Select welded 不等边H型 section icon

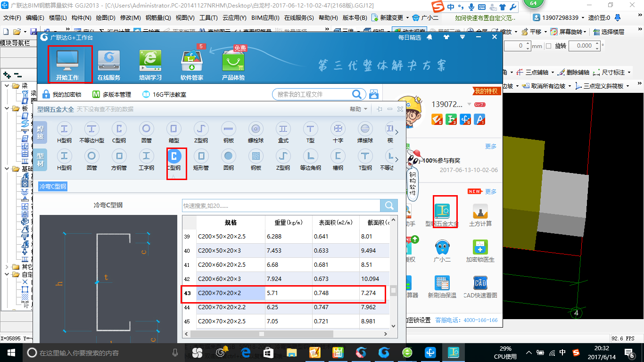point(91,128)
